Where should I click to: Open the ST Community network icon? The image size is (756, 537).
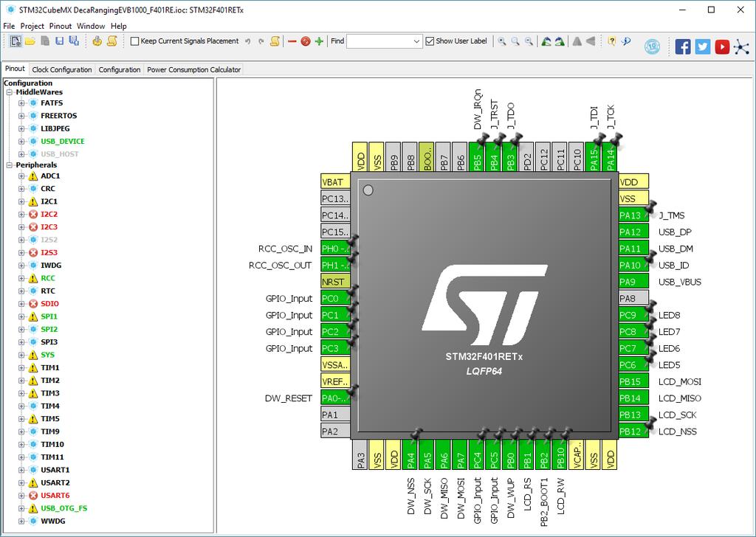click(x=741, y=46)
